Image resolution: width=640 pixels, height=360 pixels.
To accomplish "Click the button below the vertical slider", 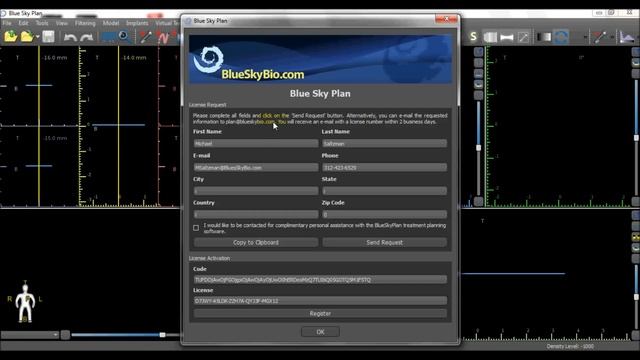I will tap(478, 201).
